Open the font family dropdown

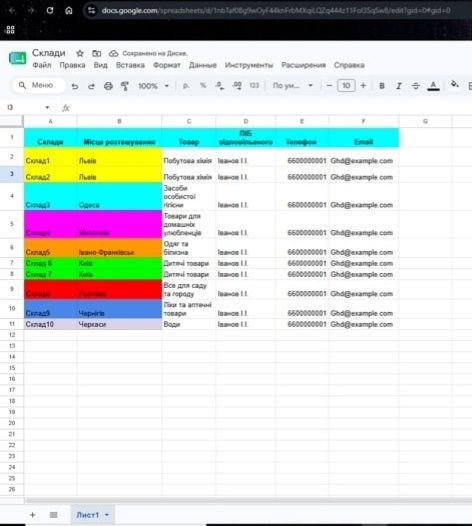[x=293, y=86]
